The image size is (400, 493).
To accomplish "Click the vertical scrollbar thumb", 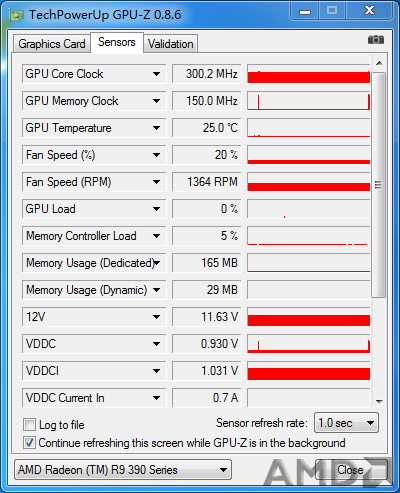I will (379, 184).
